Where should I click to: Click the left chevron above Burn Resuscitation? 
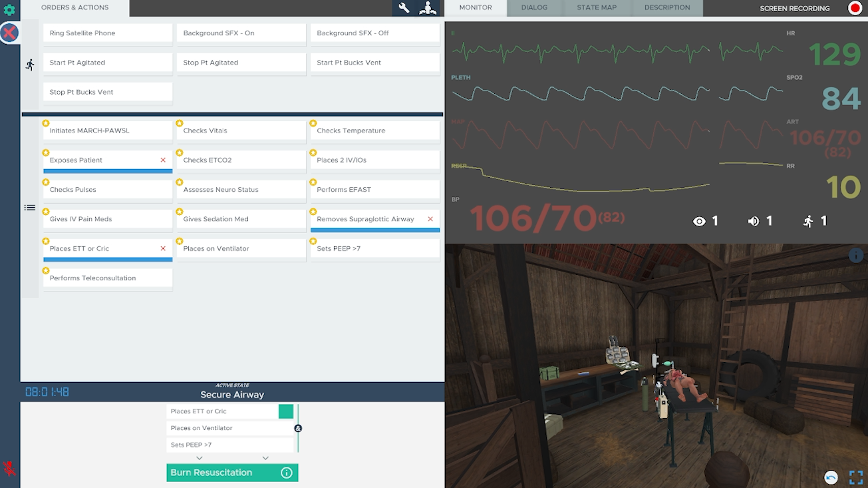click(x=200, y=458)
